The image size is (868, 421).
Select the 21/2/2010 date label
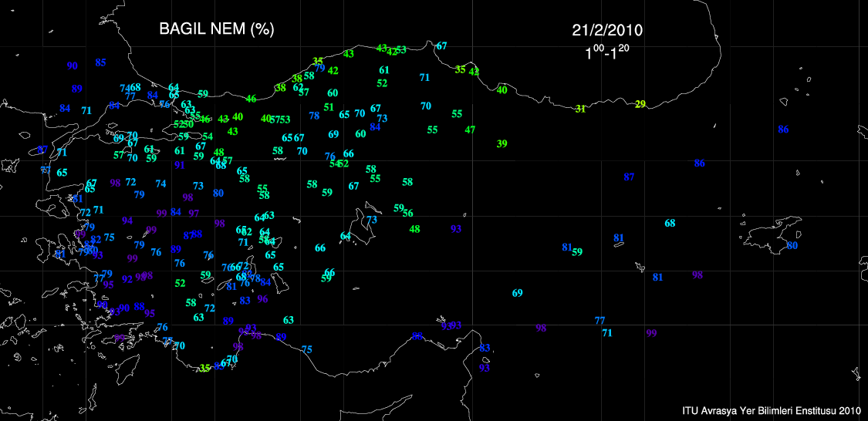[x=607, y=30]
